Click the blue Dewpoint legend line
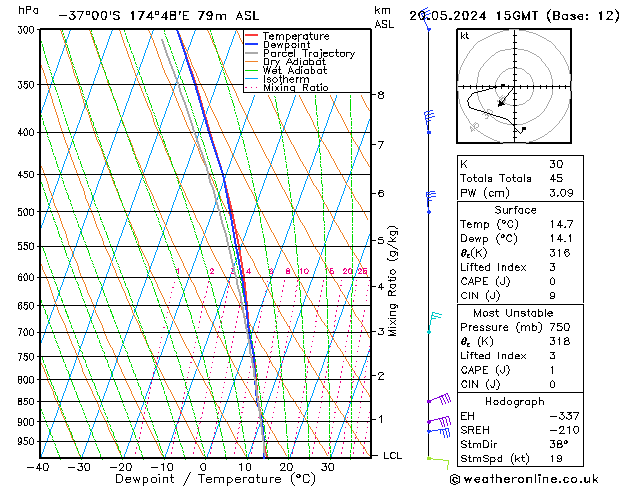This screenshot has height=486, width=629. pos(251,44)
